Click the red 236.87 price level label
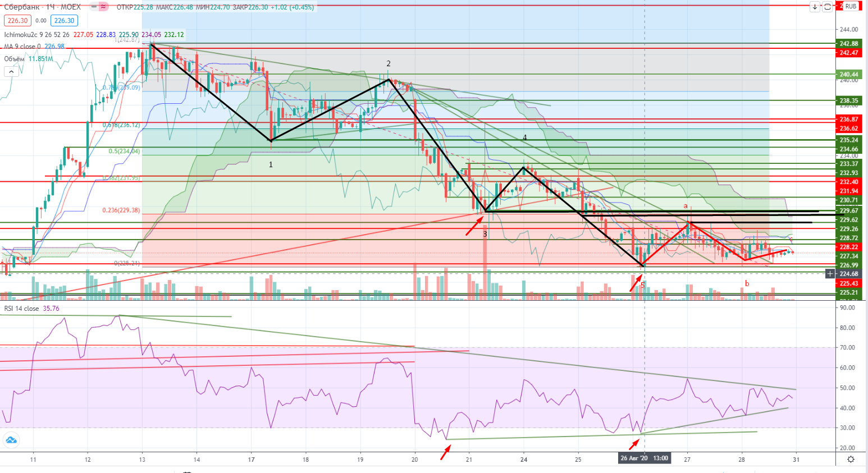Image resolution: width=868 pixels, height=473 pixels. 848,120
